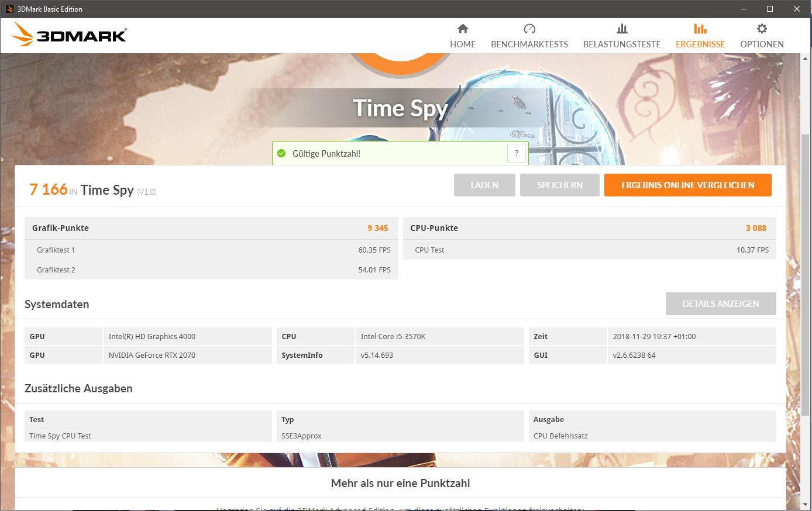The width and height of the screenshot is (812, 511).
Task: Click GUI version v2.6.6238 64
Action: pyautogui.click(x=634, y=355)
